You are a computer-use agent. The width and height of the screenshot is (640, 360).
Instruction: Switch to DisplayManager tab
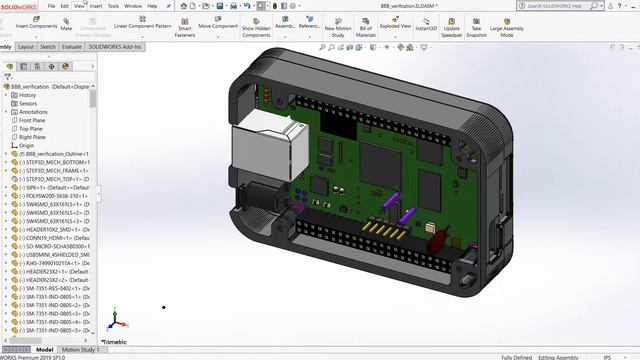[x=66, y=66]
